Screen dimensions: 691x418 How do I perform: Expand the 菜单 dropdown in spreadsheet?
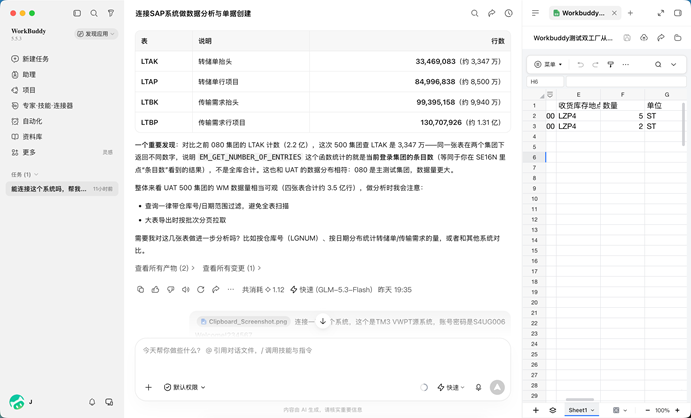pos(548,64)
